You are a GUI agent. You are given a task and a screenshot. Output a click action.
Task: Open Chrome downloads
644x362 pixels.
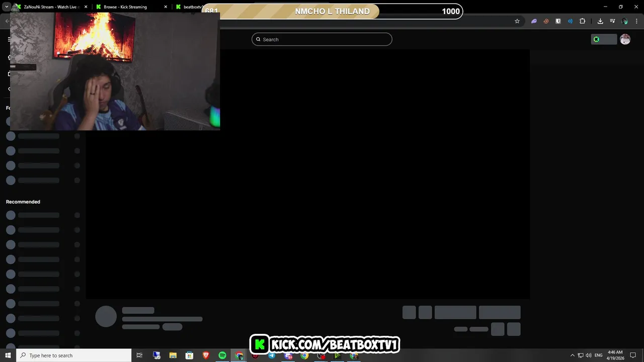click(x=600, y=21)
